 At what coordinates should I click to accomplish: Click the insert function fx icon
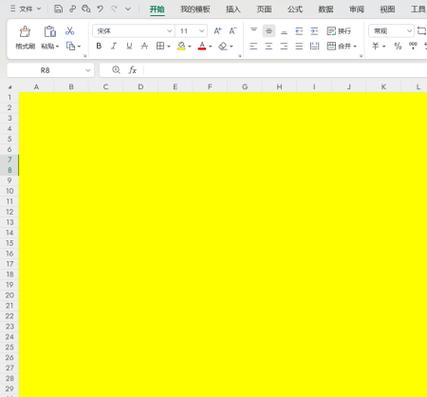click(x=133, y=70)
